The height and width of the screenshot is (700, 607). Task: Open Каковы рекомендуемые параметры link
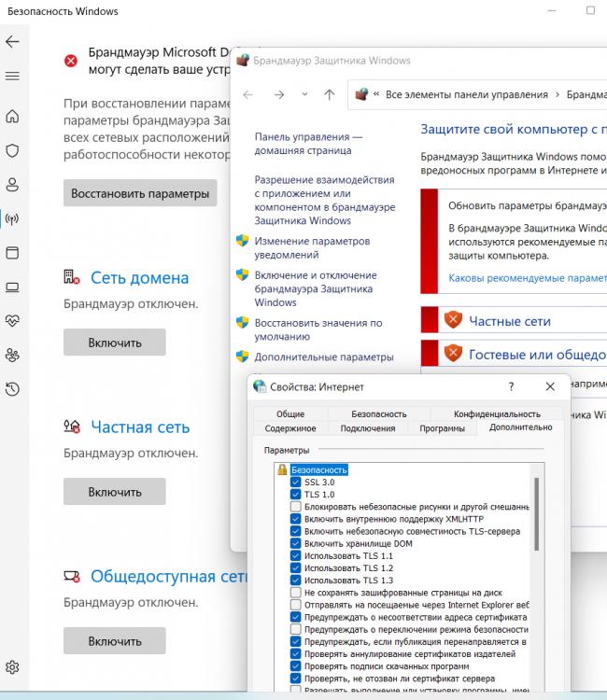[x=528, y=278]
